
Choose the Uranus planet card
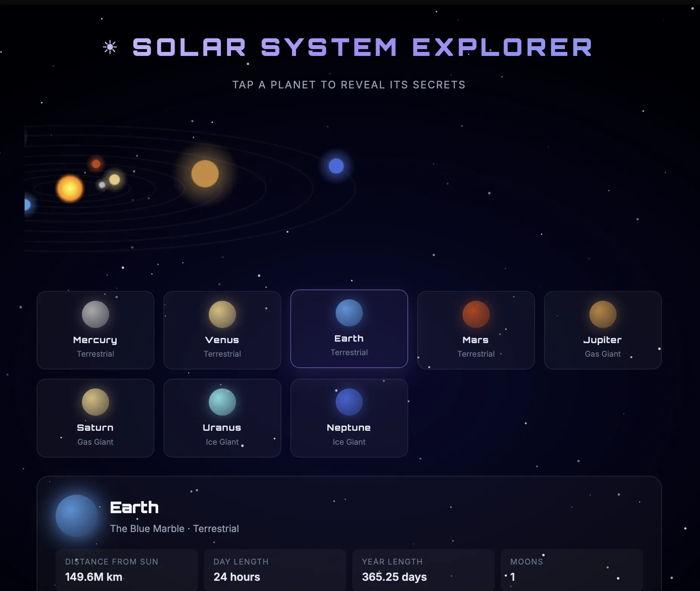pos(222,418)
